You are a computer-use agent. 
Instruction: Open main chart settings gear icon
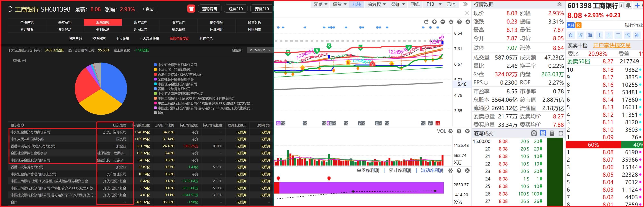451,22
